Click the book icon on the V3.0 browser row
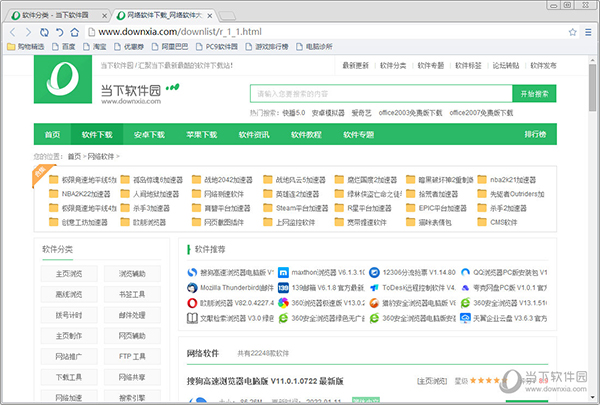 (x=192, y=318)
